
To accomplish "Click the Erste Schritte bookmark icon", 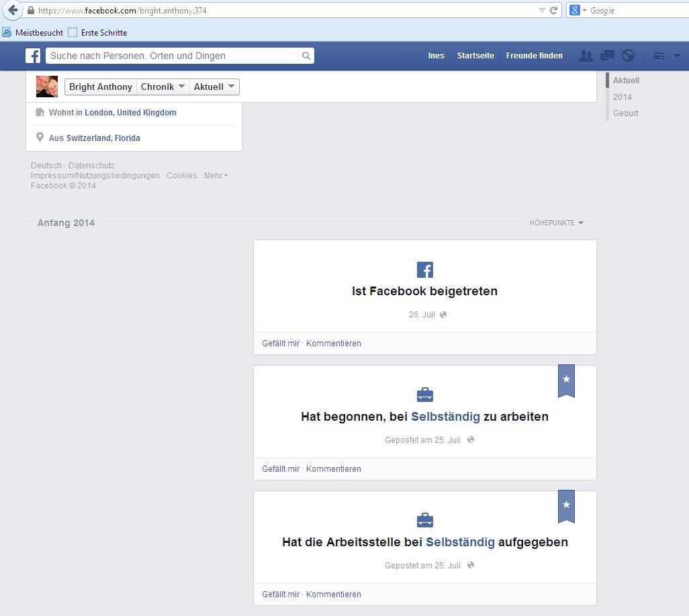I will pyautogui.click(x=73, y=32).
